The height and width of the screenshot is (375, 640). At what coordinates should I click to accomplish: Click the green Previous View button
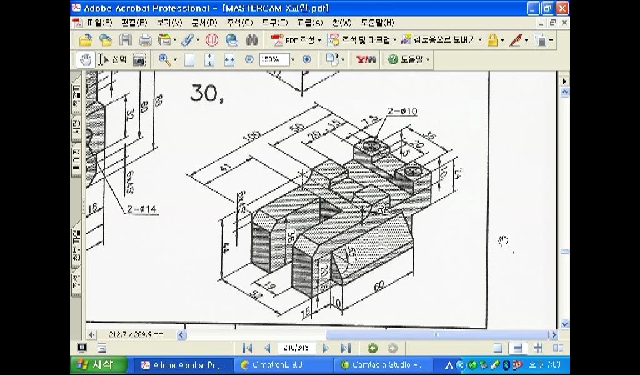(372, 348)
